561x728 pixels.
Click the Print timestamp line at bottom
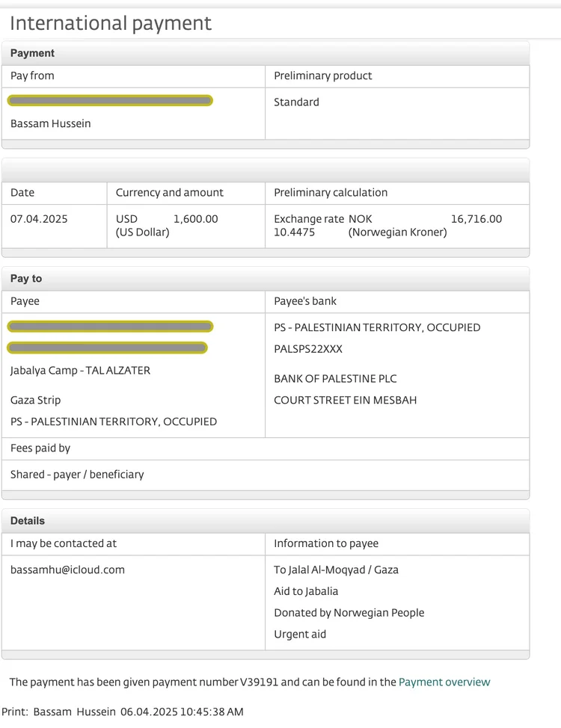click(122, 712)
